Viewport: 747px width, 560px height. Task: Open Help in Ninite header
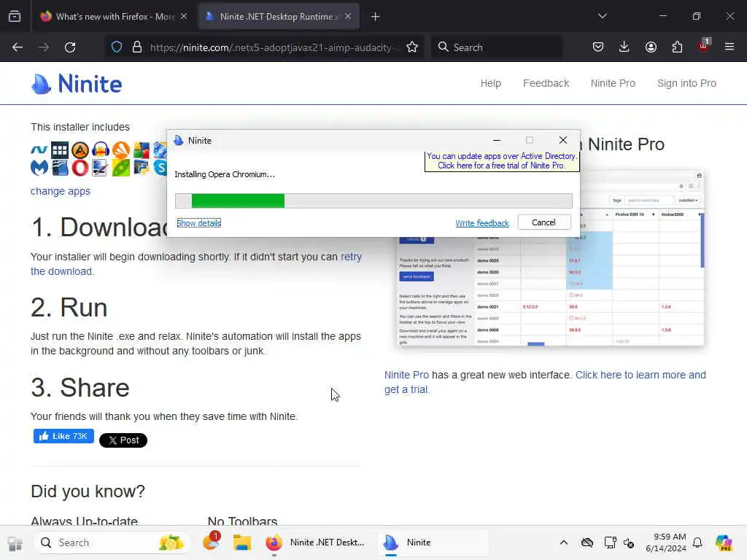[491, 83]
